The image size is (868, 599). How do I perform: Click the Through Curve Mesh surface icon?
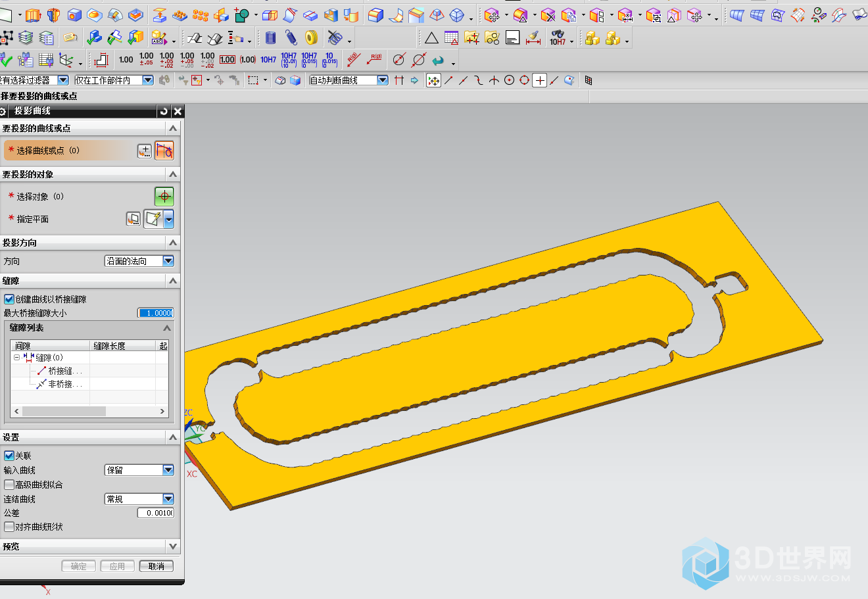point(757,14)
